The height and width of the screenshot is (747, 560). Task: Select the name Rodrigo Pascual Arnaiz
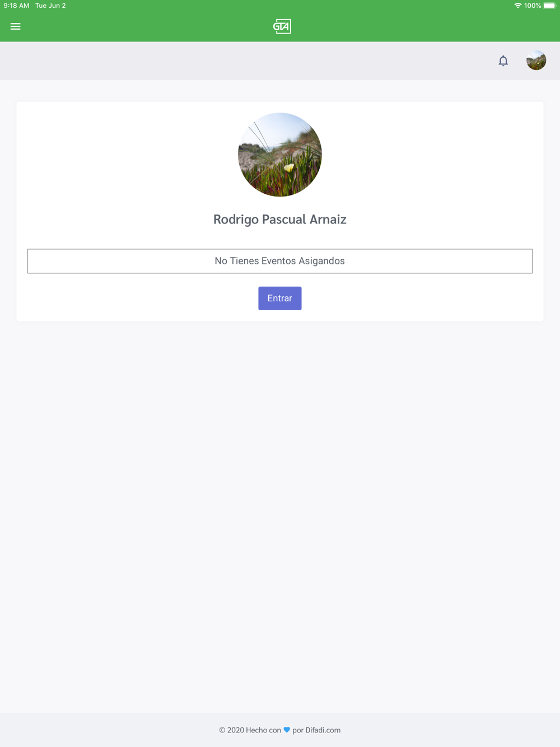pos(280,219)
